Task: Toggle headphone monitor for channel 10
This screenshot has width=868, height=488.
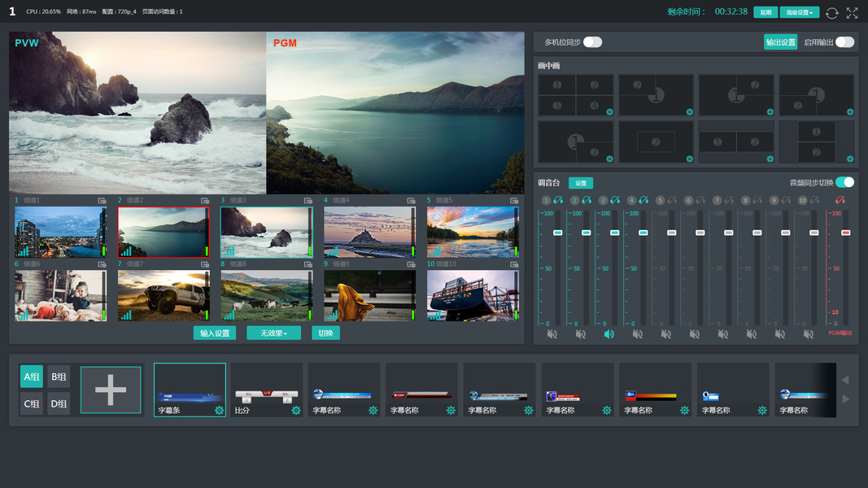Action: tap(815, 200)
